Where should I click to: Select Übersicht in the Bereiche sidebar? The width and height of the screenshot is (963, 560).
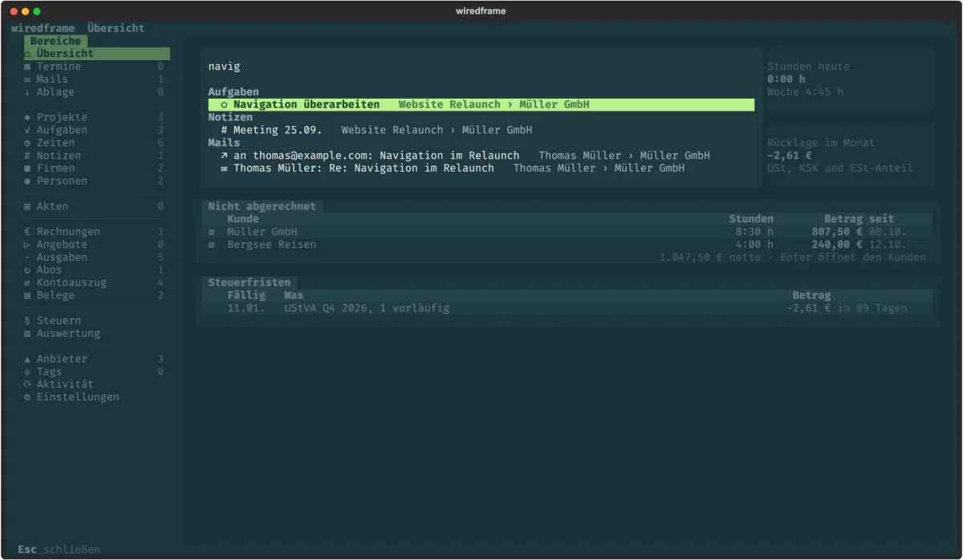tap(96, 54)
